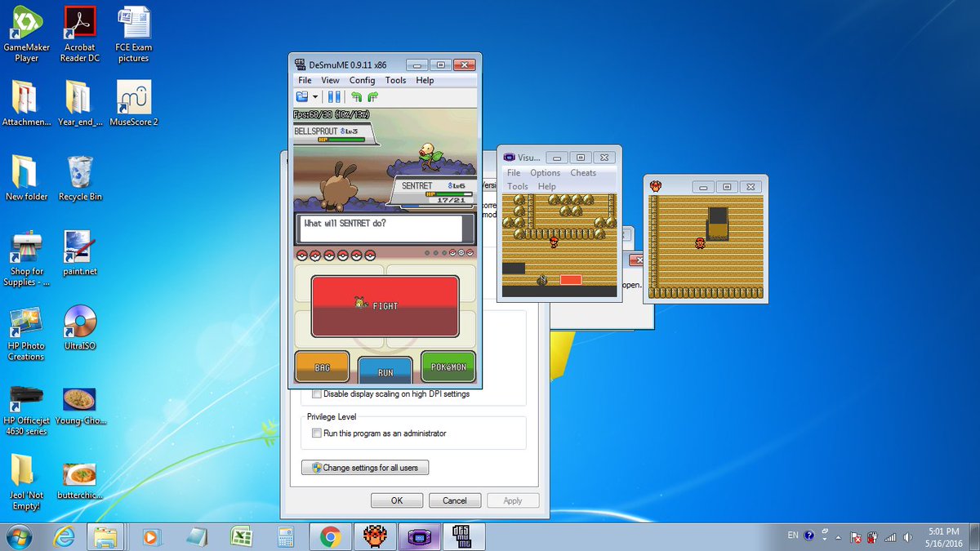Open File menu in VisualBoyAdvance window
This screenshot has width=980, height=551.
514,172
